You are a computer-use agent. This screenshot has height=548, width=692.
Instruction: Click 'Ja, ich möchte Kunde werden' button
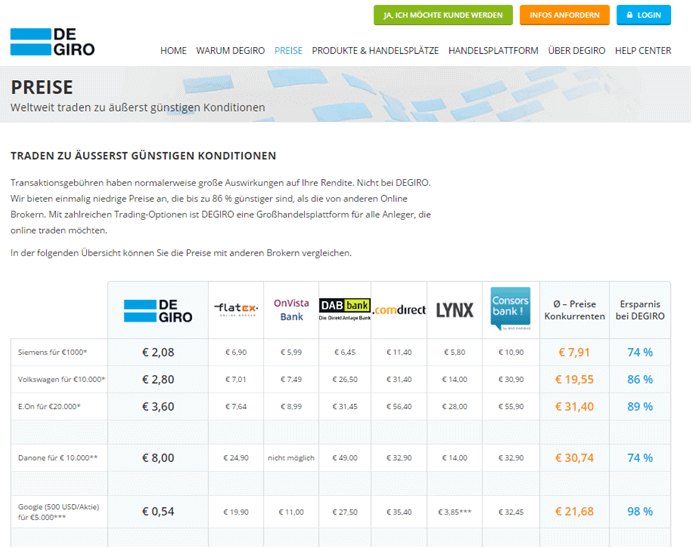pyautogui.click(x=443, y=15)
